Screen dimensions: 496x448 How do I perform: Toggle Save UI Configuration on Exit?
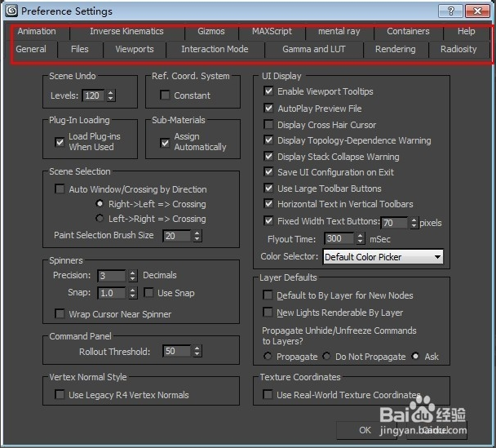click(268, 172)
